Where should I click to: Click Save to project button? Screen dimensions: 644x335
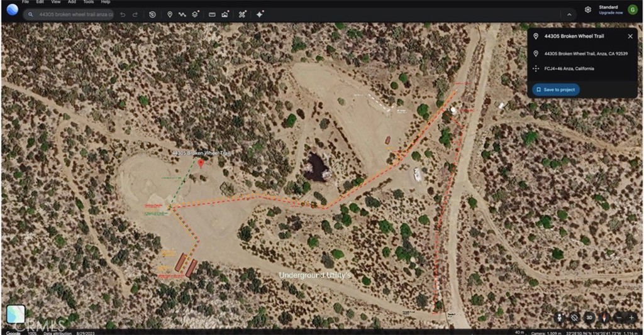[x=556, y=89]
